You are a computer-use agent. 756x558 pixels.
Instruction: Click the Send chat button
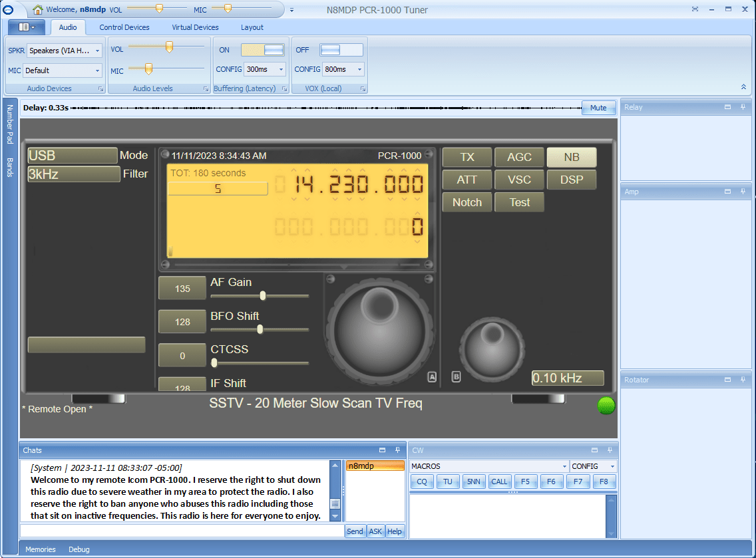tap(355, 531)
